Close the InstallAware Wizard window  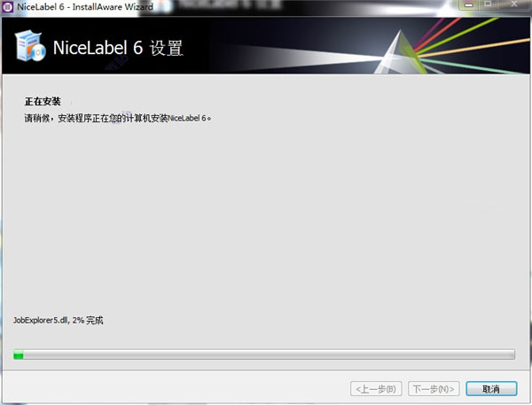pyautogui.click(x=514, y=4)
